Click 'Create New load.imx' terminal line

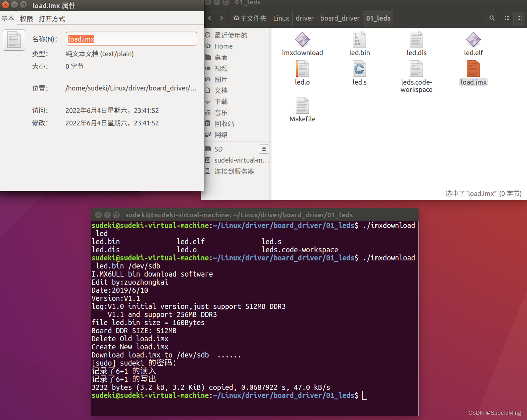130,347
